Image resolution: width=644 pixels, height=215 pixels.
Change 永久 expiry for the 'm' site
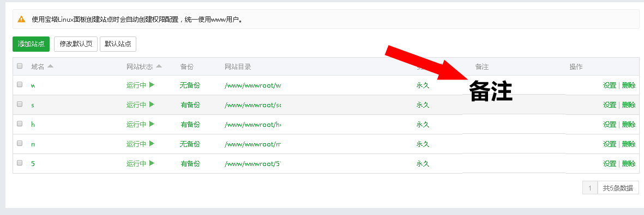423,144
